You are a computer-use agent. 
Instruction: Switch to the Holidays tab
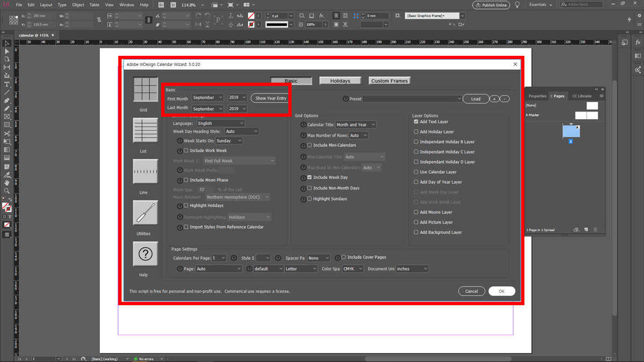(340, 81)
